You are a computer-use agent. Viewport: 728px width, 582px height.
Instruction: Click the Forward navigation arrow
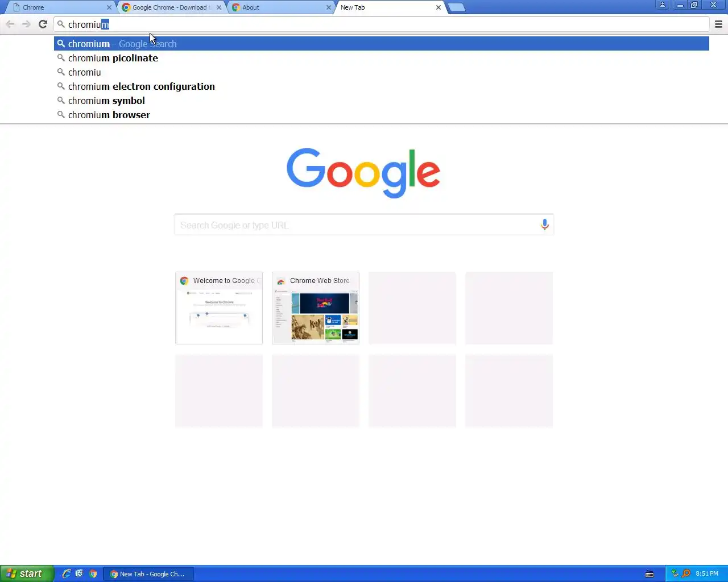(26, 24)
